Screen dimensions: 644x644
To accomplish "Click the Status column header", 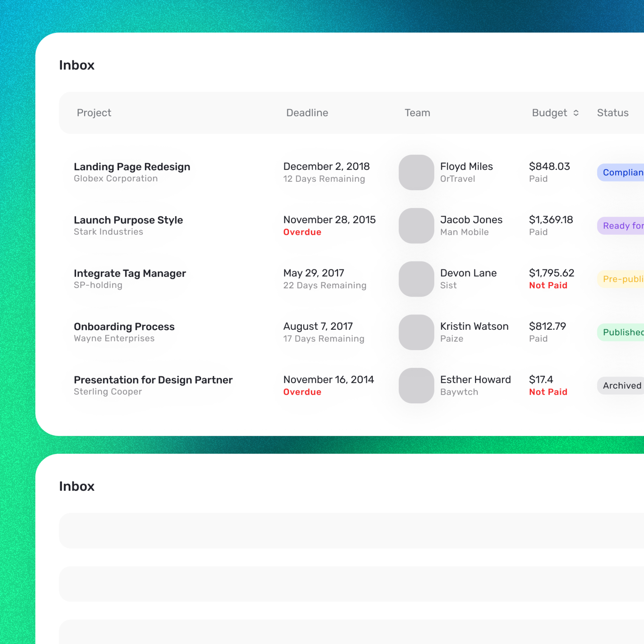I will tap(612, 113).
